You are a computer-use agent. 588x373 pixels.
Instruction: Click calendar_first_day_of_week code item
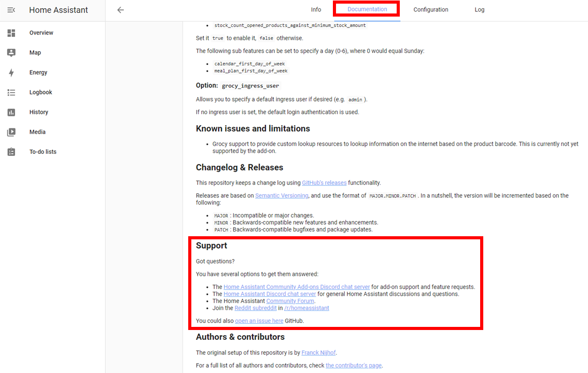pos(249,64)
